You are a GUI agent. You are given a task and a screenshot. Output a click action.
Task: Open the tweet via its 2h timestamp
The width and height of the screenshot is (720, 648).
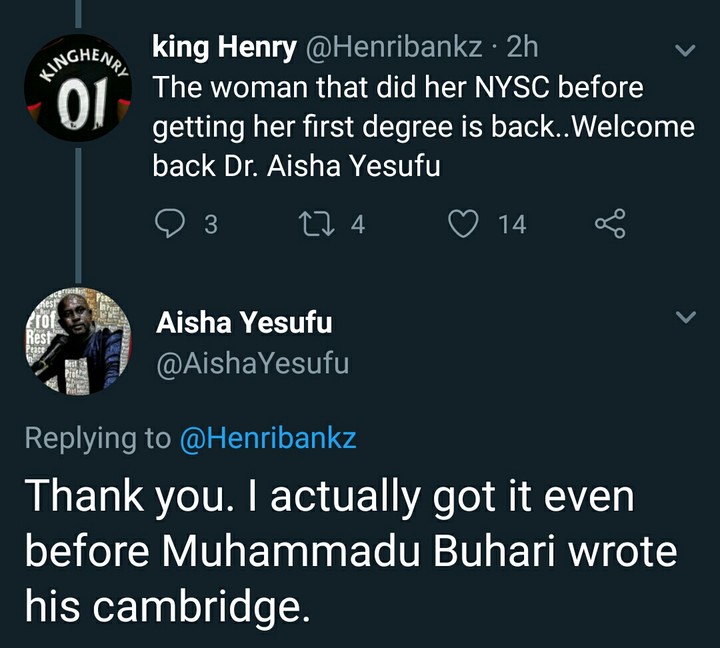click(523, 47)
